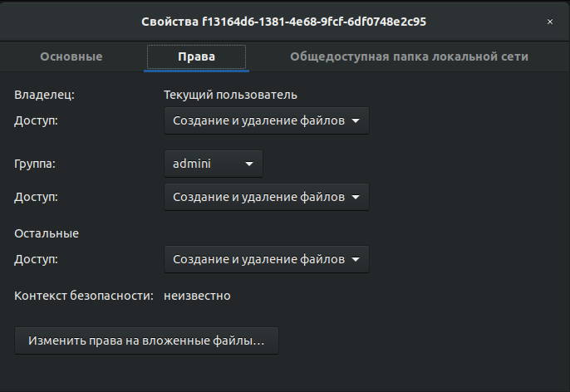This screenshot has height=392, width=570.
Task: Click the arrow icon on the admini dropdown
Action: pos(249,164)
